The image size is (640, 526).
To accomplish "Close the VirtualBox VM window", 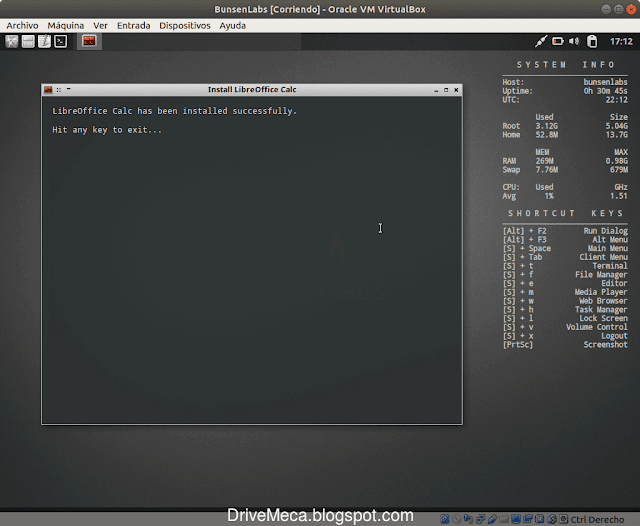I will (x=631, y=9).
